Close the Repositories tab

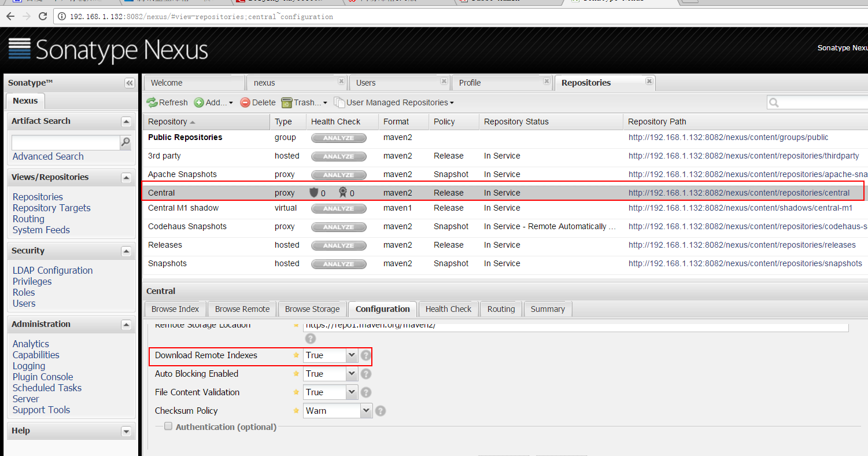649,81
